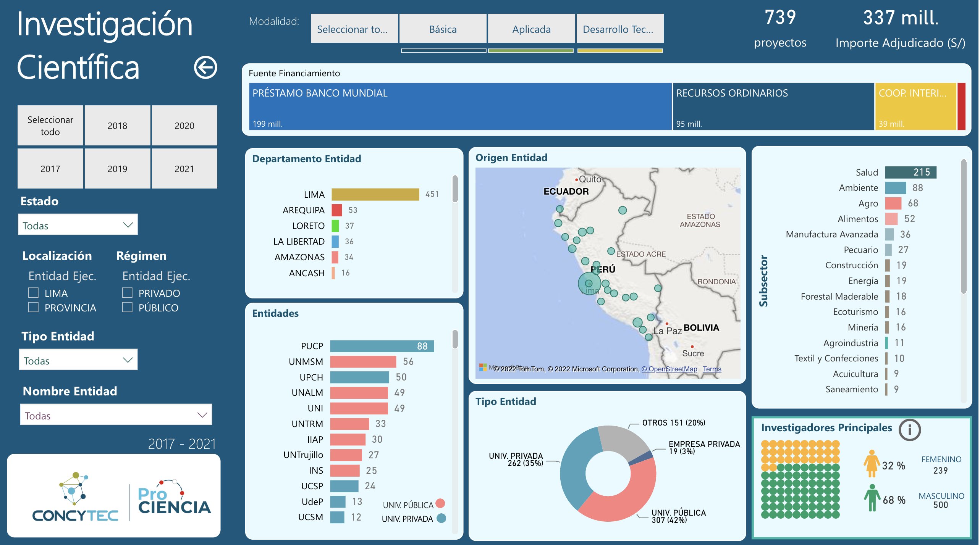Open the Estado dropdown
The height and width of the screenshot is (545, 980).
point(78,225)
